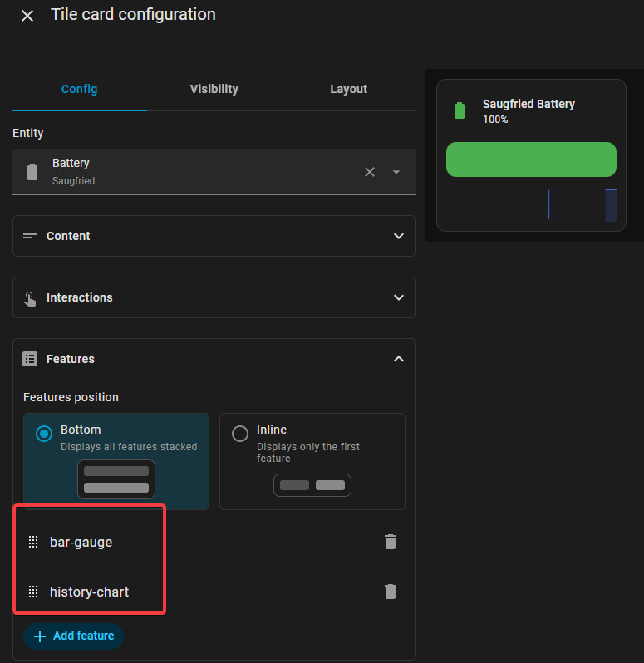
Task: Delete the bar-gauge feature
Action: click(391, 542)
